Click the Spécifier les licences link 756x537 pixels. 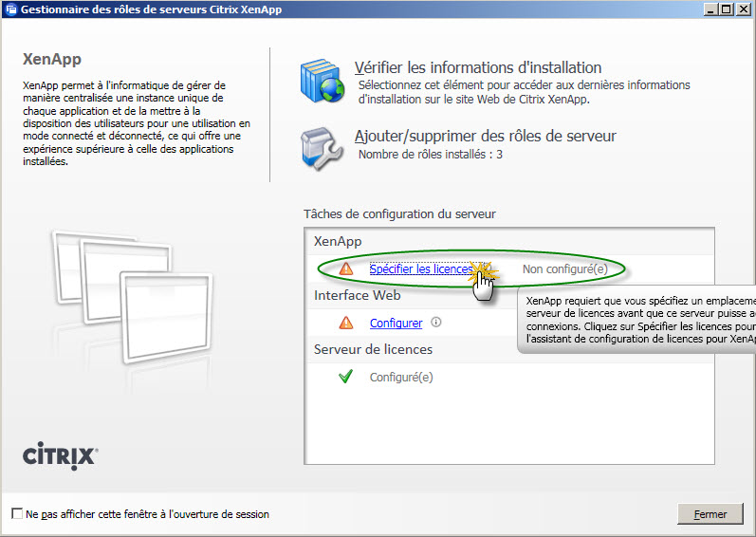[x=421, y=269]
